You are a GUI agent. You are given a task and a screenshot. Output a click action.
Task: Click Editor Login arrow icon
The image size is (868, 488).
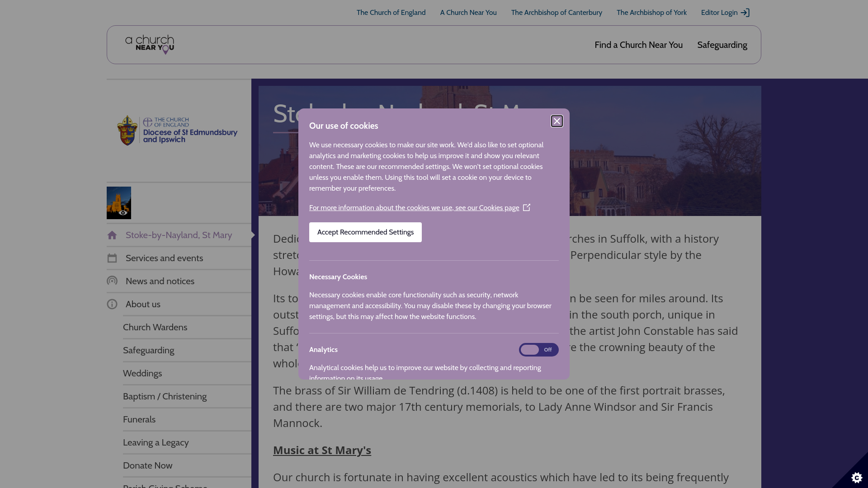tap(745, 13)
